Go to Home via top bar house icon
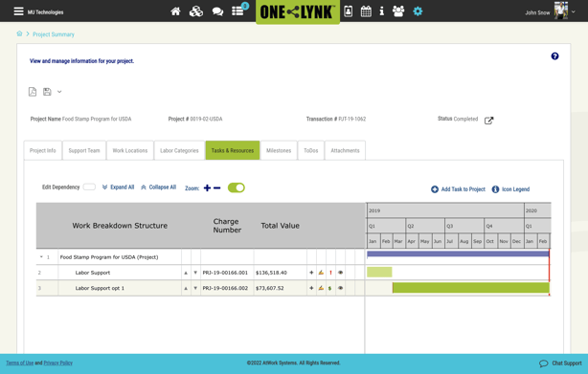Image resolution: width=588 pixels, height=374 pixels. pos(175,11)
